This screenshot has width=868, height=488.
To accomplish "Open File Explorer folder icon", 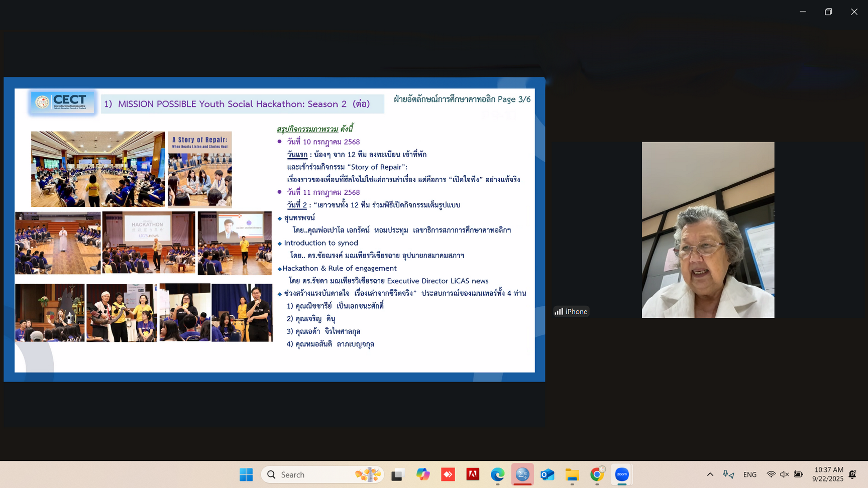I will tap(572, 474).
